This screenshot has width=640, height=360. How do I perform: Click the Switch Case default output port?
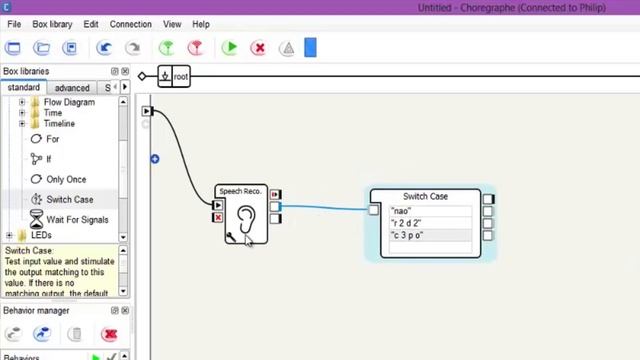(488, 199)
